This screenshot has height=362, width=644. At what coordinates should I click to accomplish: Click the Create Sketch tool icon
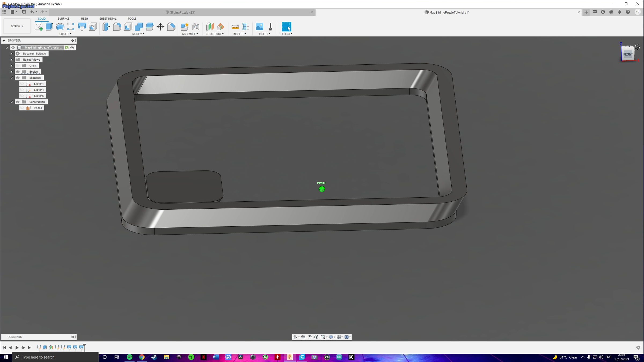(39, 27)
